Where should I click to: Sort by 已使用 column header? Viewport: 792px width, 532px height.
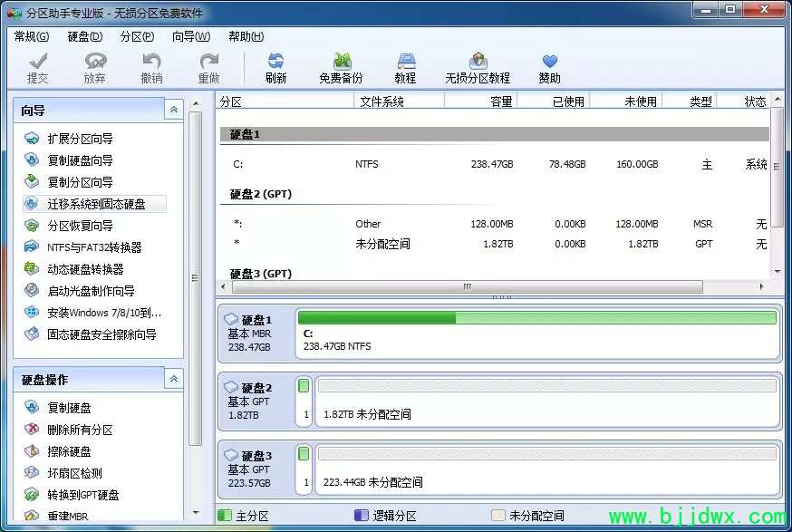[x=554, y=101]
